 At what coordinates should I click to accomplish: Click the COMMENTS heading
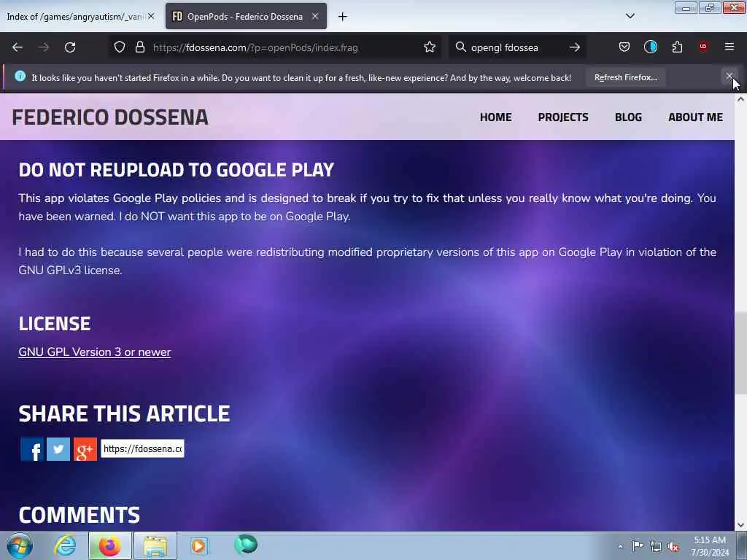79,515
